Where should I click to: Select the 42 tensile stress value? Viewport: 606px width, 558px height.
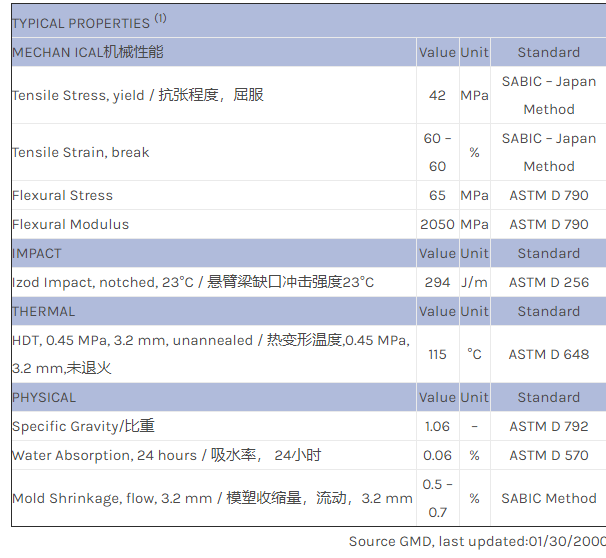[x=437, y=95]
